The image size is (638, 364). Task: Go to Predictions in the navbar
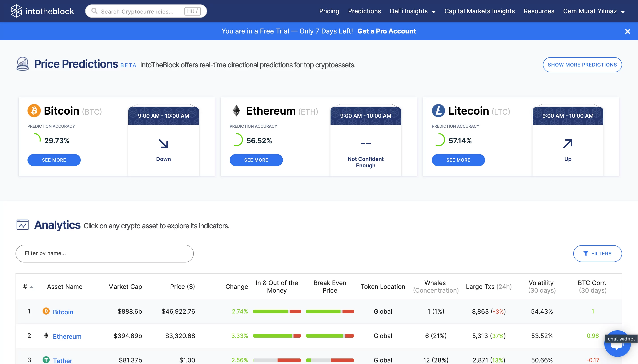364,11
